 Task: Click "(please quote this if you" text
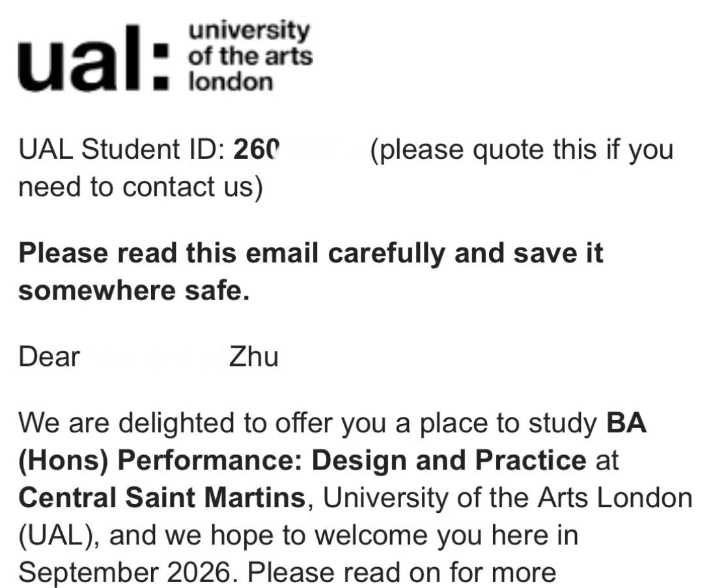pyautogui.click(x=521, y=150)
